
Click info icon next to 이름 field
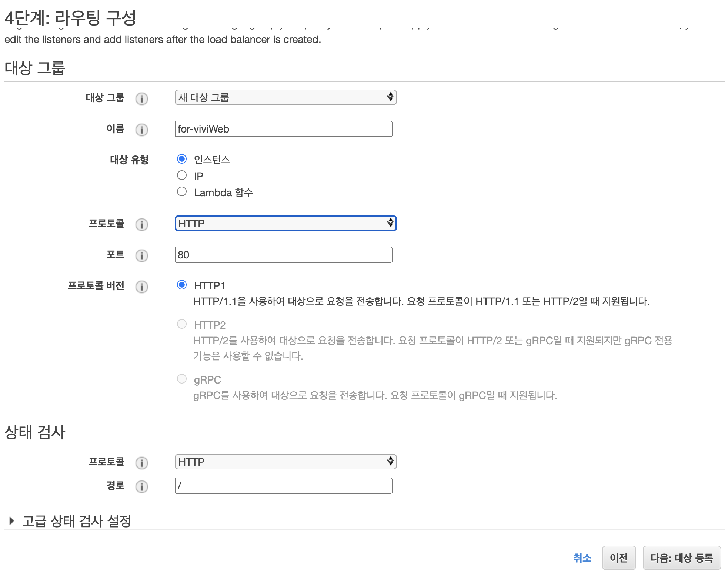[x=141, y=130]
